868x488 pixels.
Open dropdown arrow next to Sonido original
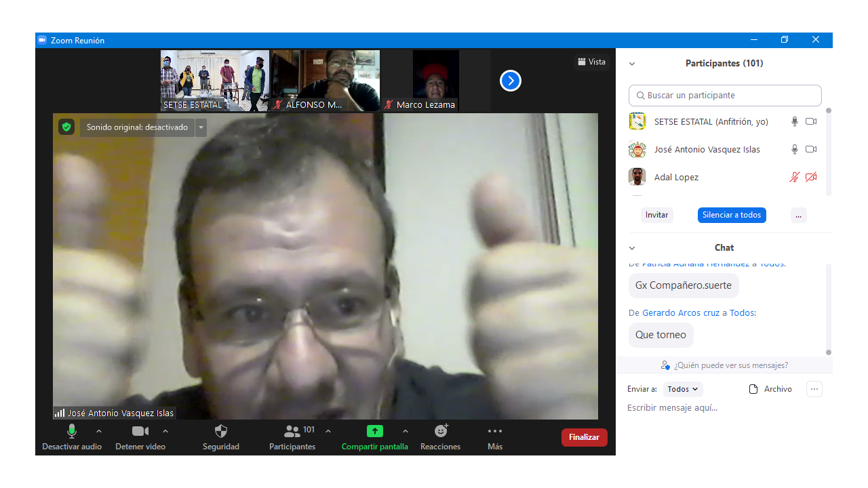click(201, 127)
